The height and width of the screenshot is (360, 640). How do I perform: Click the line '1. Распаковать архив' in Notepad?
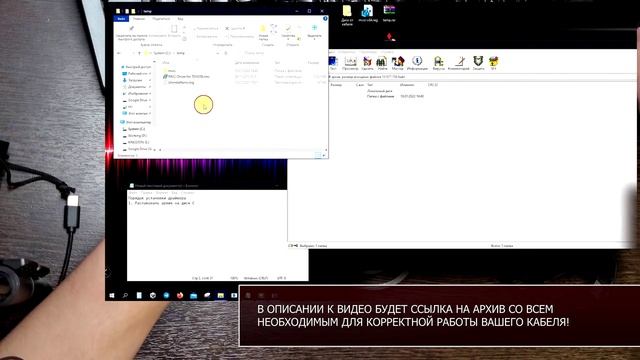(x=161, y=202)
